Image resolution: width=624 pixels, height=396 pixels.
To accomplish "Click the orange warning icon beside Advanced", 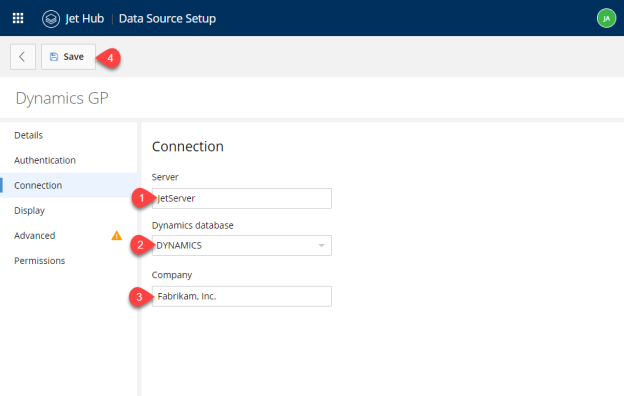I will pyautogui.click(x=117, y=236).
